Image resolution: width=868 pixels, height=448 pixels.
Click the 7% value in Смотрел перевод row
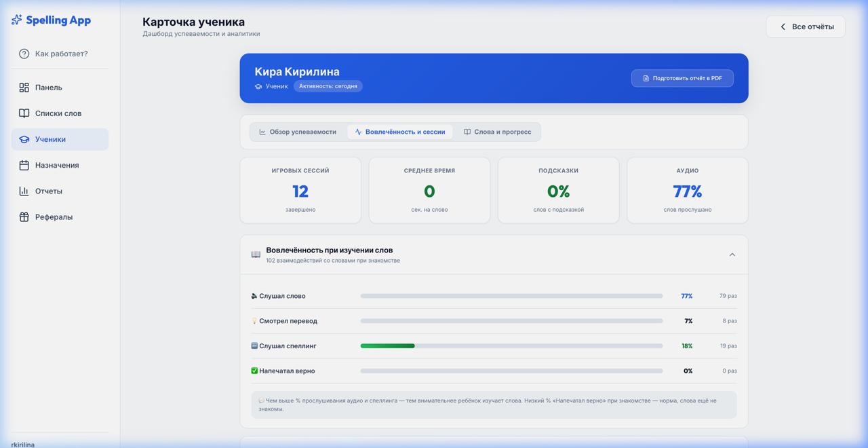(688, 321)
